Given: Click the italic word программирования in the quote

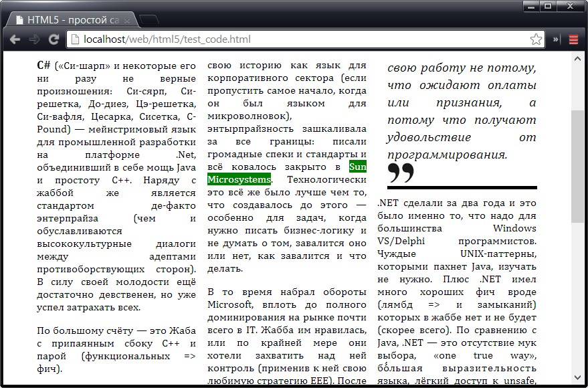Looking at the screenshot, I should tap(447, 154).
